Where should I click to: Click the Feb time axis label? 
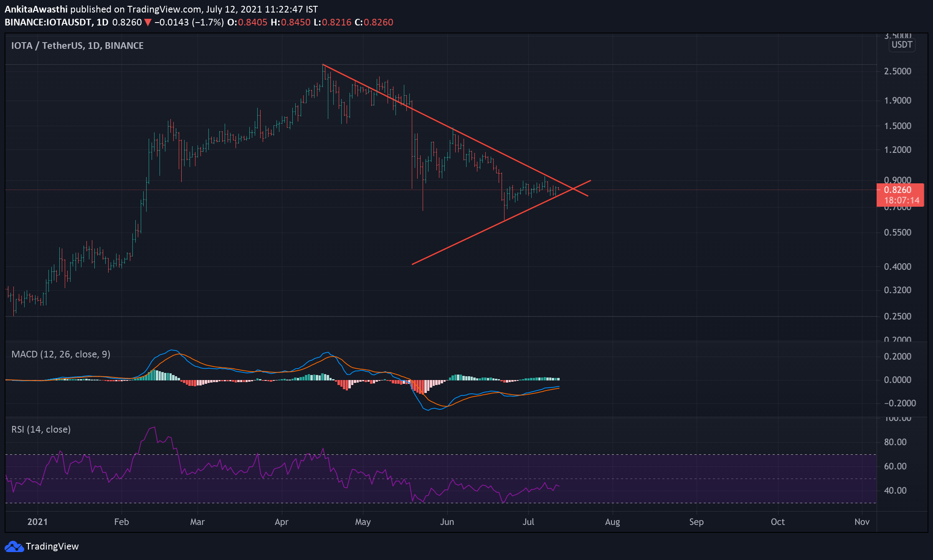(122, 522)
